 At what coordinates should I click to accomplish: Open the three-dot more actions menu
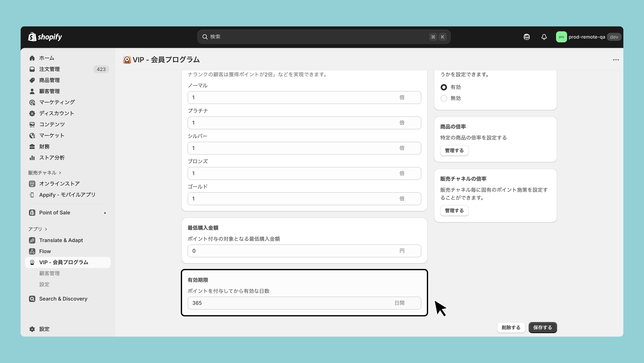point(616,60)
